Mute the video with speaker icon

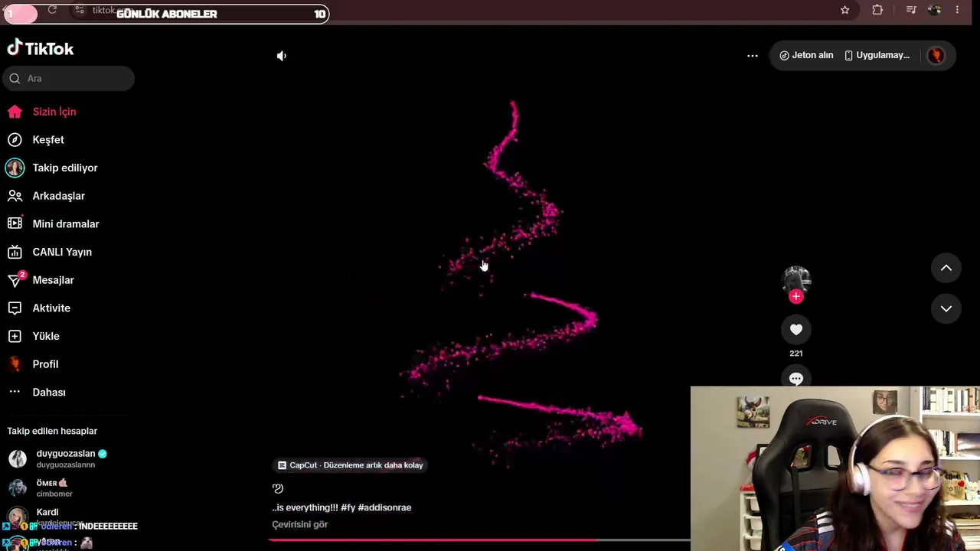click(x=282, y=56)
